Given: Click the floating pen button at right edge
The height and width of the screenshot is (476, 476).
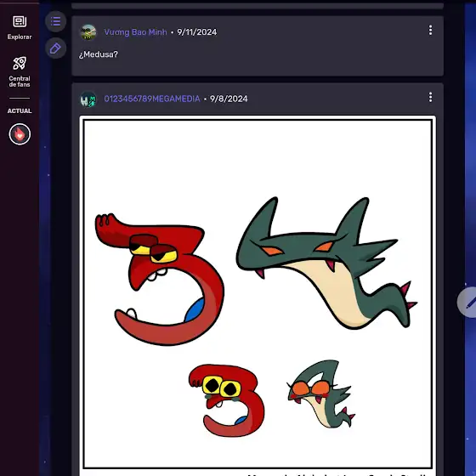Looking at the screenshot, I should click(467, 303).
